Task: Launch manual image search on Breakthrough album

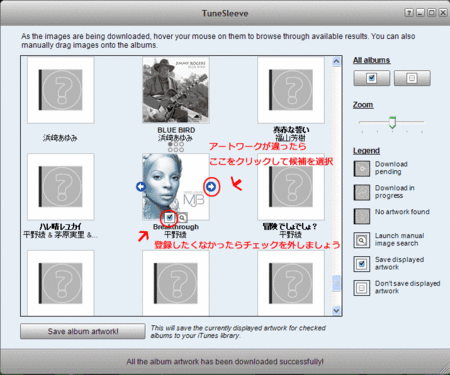Action: point(182,218)
